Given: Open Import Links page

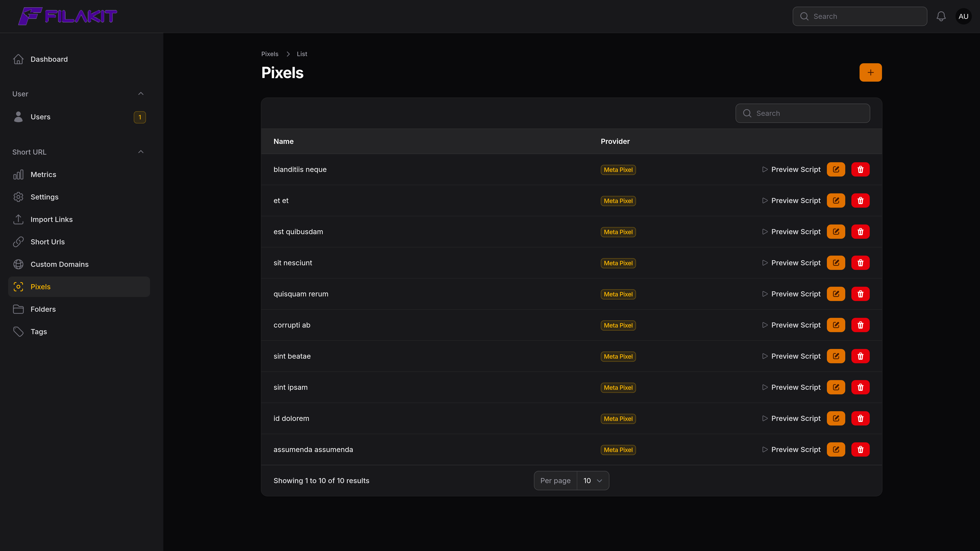Looking at the screenshot, I should click(x=79, y=219).
